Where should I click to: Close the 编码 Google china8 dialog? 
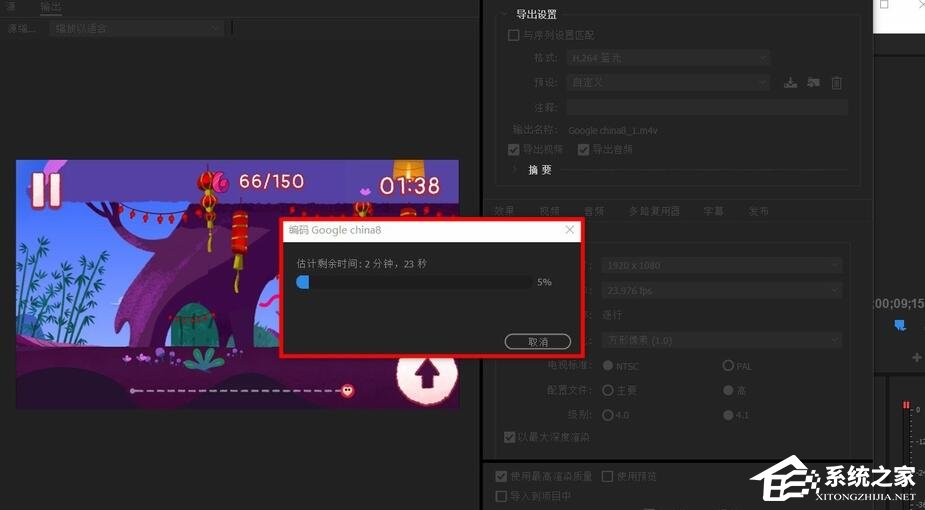tap(569, 230)
